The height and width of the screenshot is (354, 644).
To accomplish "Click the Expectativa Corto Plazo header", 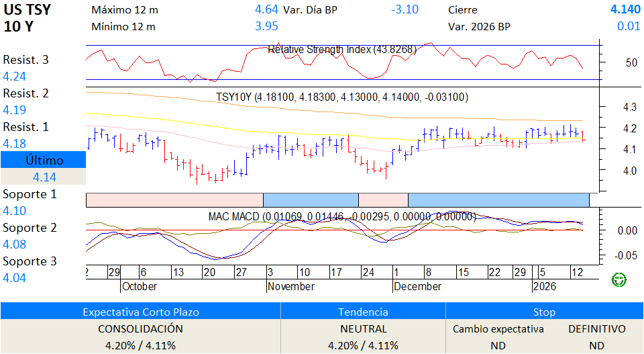I will (140, 312).
